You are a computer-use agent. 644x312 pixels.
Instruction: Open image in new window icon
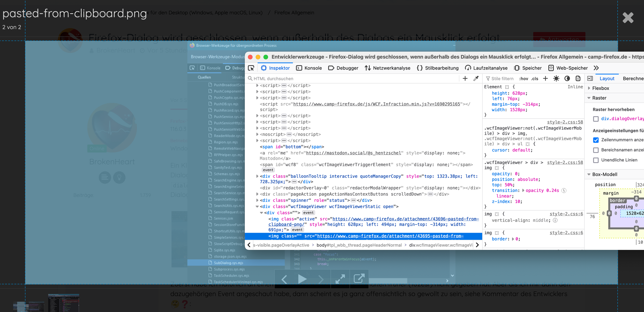pos(359,279)
